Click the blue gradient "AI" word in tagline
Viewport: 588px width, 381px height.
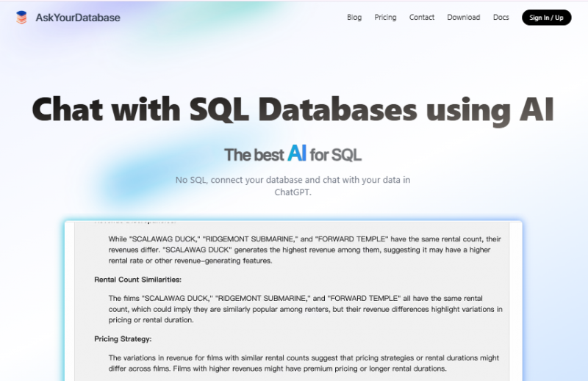[297, 153]
